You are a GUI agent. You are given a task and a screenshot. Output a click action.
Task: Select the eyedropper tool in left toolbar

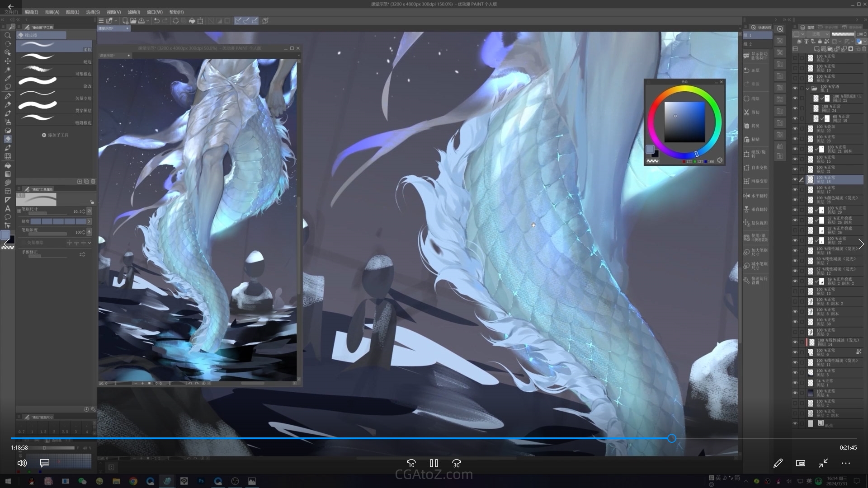pyautogui.click(x=8, y=79)
